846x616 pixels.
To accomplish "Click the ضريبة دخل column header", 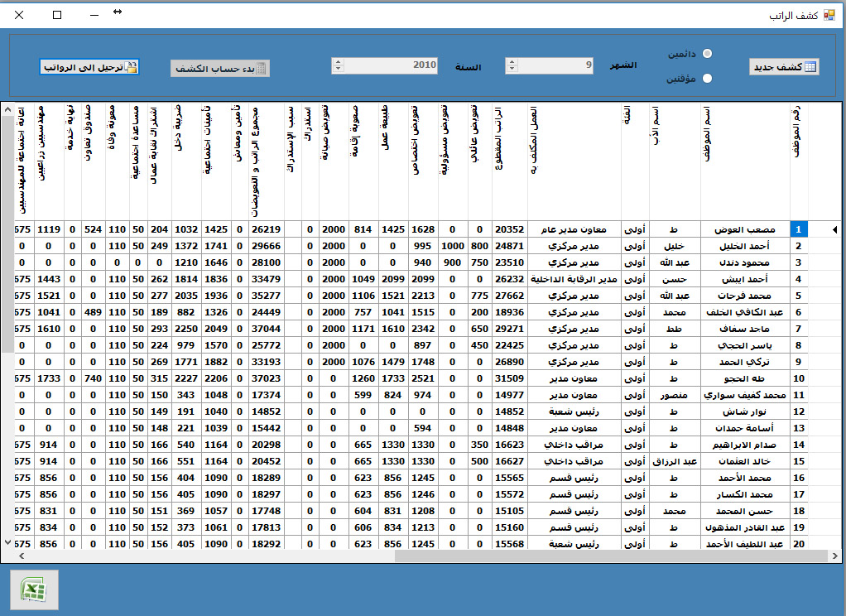I will coord(185,160).
